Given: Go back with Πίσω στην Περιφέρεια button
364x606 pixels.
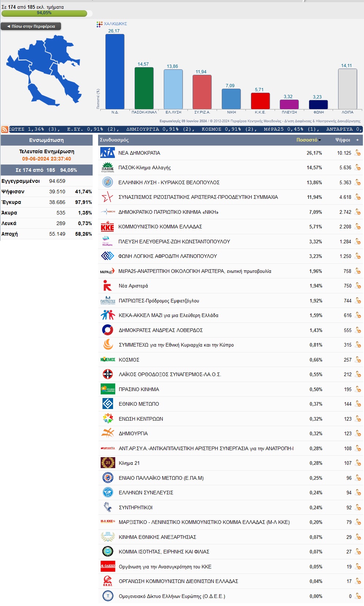Looking at the screenshot, I should click(x=31, y=26).
